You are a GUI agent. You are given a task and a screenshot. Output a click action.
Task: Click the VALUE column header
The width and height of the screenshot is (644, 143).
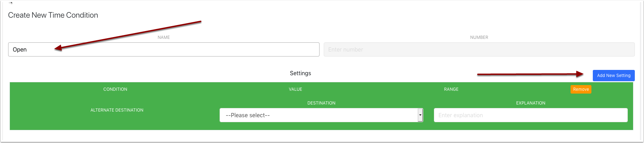click(296, 89)
